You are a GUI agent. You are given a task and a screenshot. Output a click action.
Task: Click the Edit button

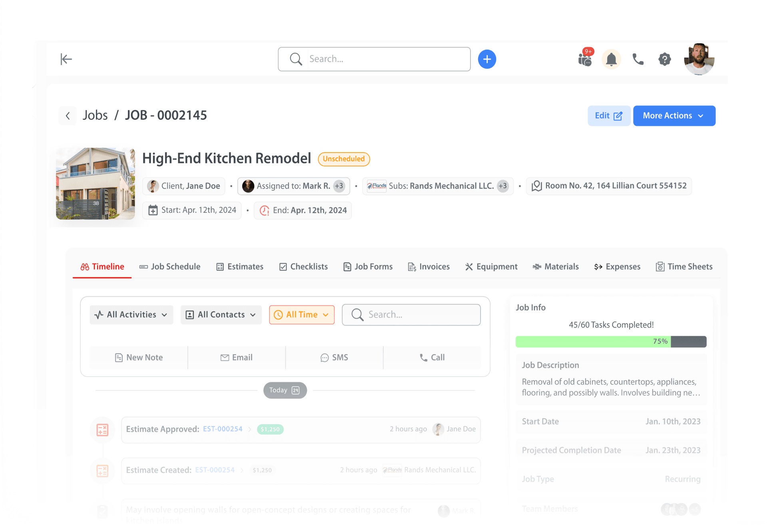(608, 116)
